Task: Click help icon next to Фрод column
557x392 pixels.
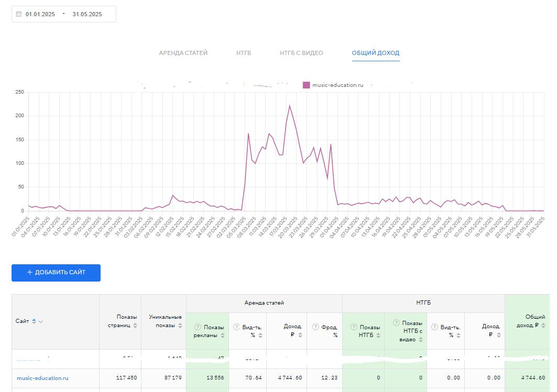Action: tap(315, 327)
